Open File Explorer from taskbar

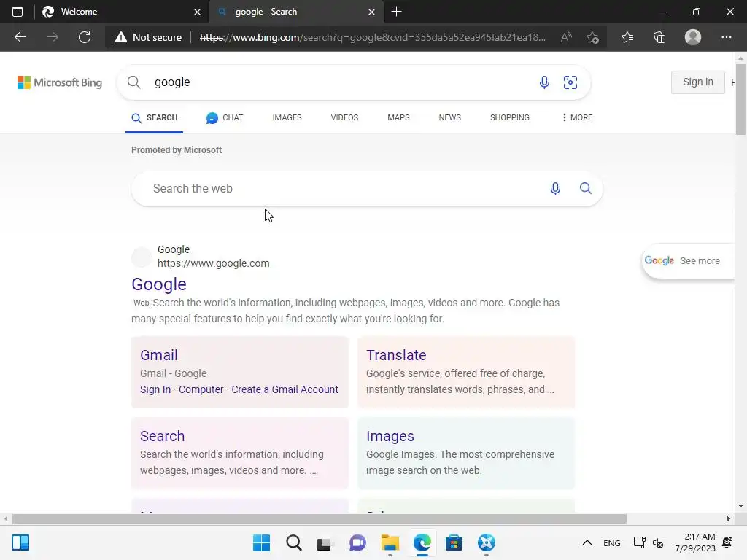tap(390, 542)
